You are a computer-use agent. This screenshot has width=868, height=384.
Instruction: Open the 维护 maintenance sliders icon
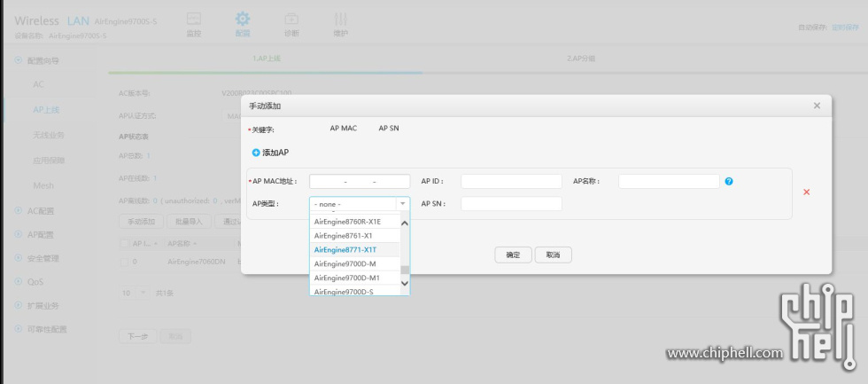coord(340,20)
